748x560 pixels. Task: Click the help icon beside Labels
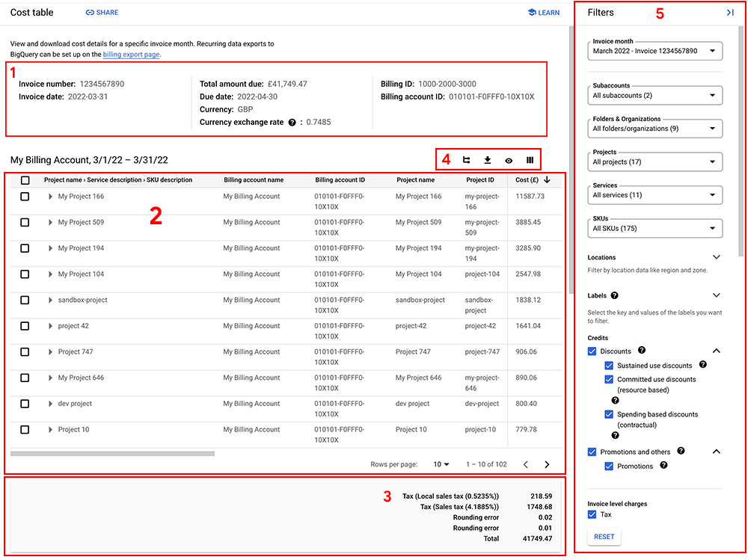(x=614, y=296)
